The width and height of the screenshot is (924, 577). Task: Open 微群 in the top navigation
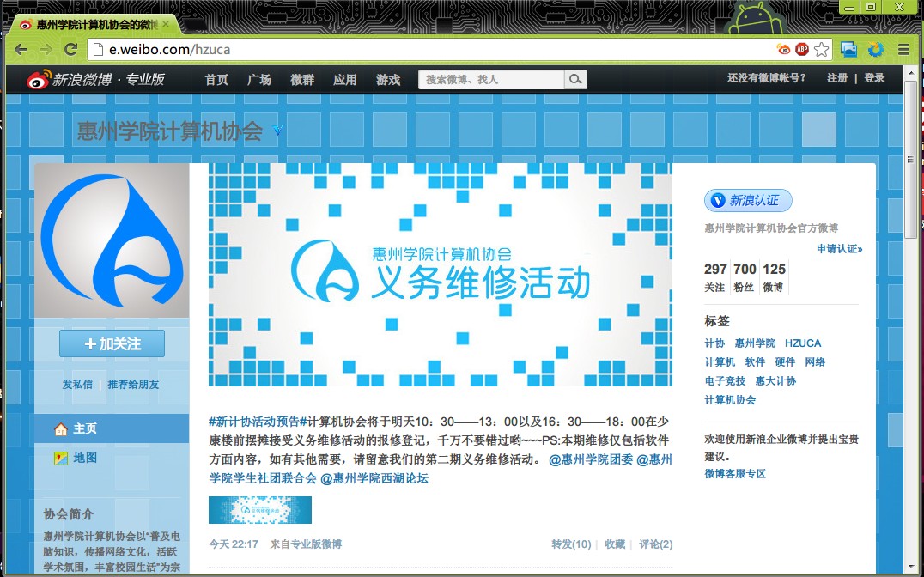coord(302,80)
